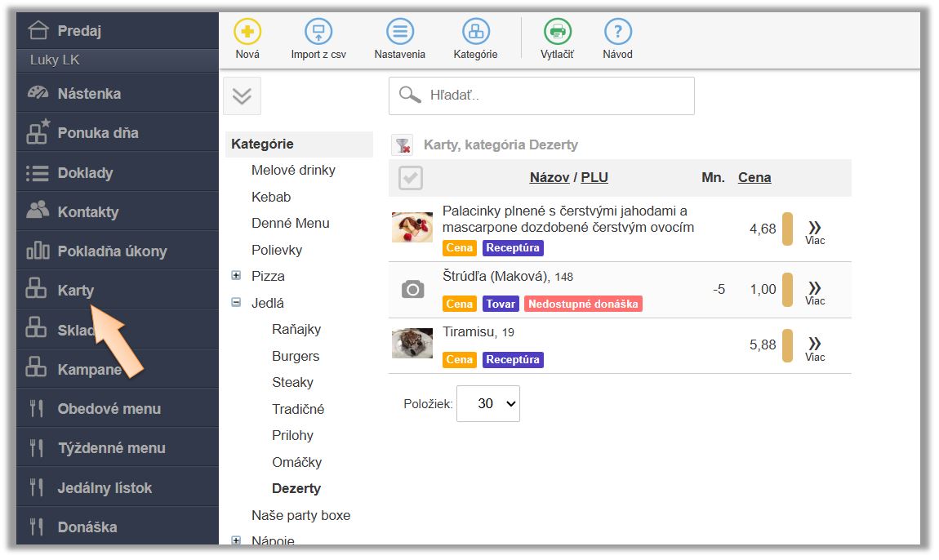Click the Nová plus icon
Image resolution: width=939 pixels, height=560 pixels.
click(247, 32)
